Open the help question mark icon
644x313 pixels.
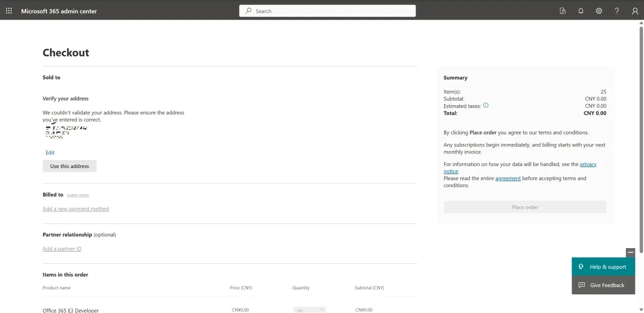pos(617,11)
